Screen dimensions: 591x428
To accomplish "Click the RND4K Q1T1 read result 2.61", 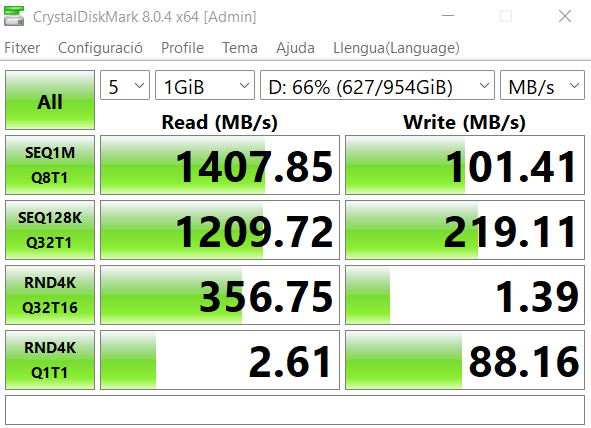I will click(x=220, y=360).
